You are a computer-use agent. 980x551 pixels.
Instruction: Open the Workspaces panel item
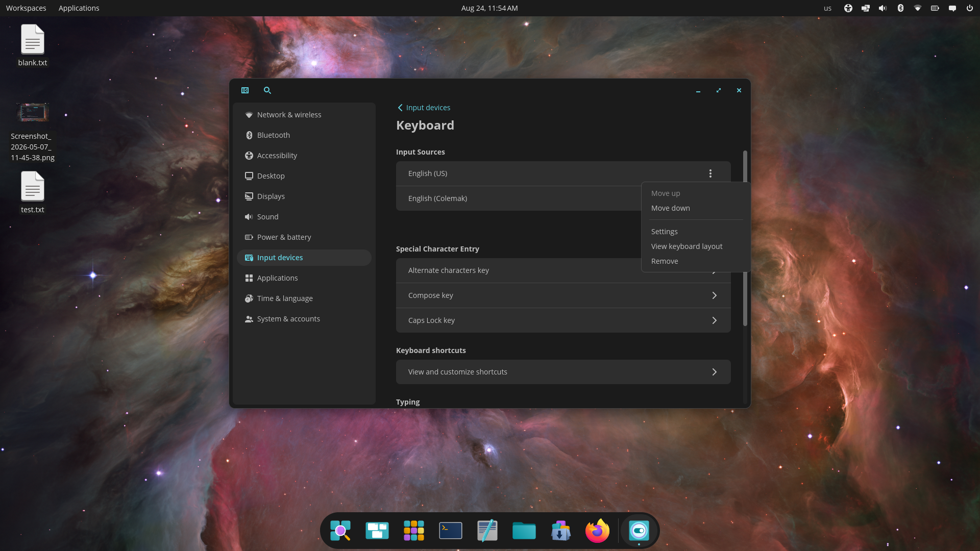point(26,8)
